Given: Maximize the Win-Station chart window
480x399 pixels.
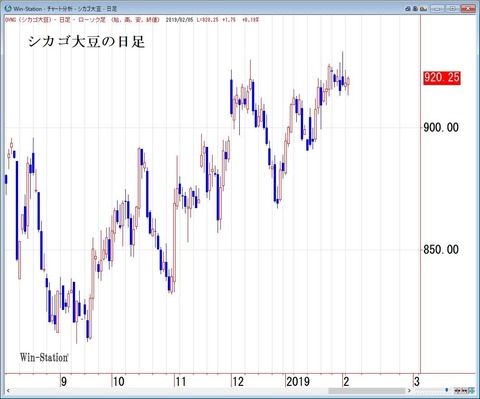Looking at the screenshot, I should (x=453, y=9).
